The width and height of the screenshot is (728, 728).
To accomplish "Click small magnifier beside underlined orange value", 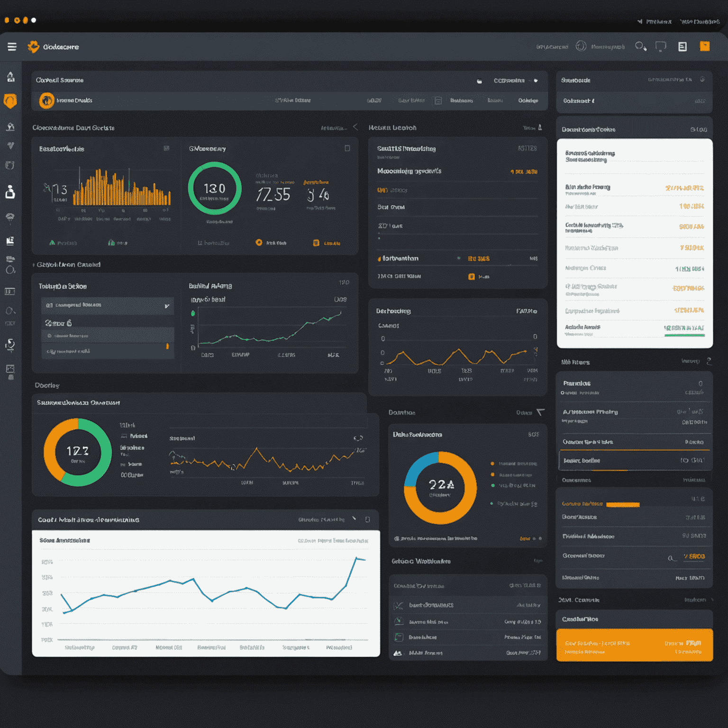I will pos(672,558).
